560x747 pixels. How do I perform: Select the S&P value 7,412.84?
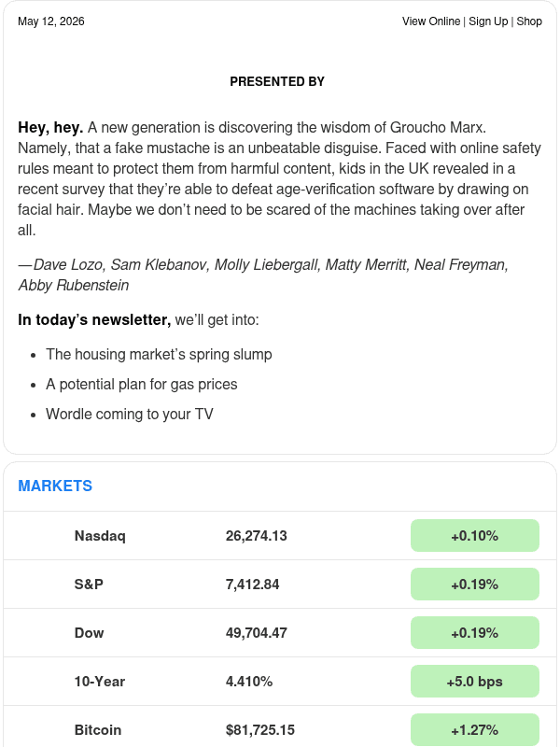tap(252, 585)
